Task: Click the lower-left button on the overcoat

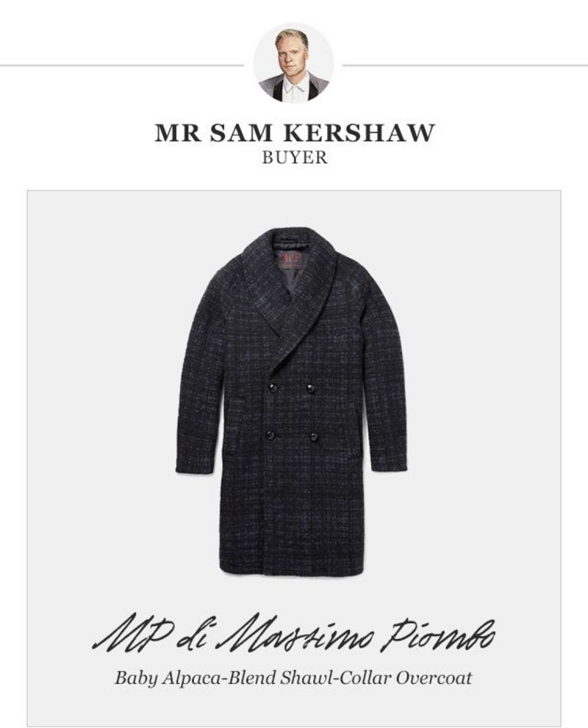Action: (270, 435)
